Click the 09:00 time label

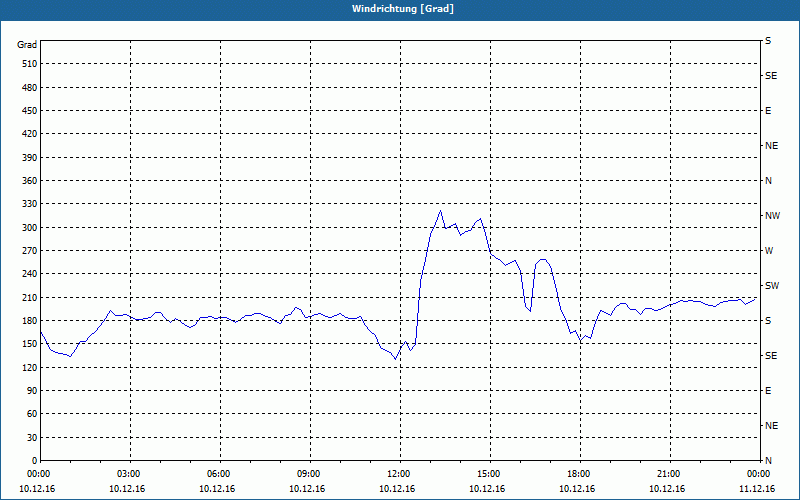310,474
